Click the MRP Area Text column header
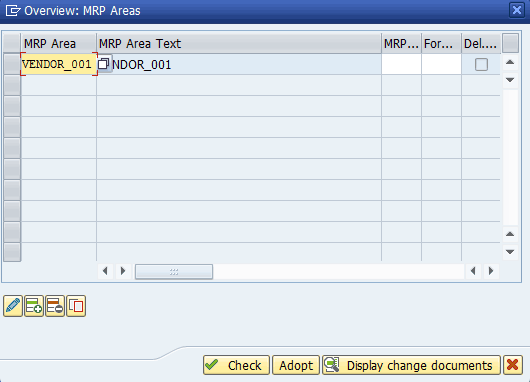The image size is (530, 382). click(239, 43)
